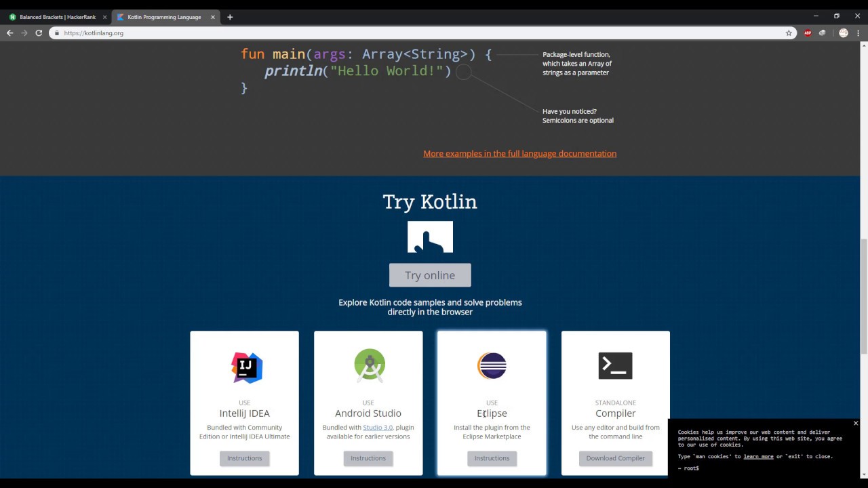Click the 'Package-level function' annotation text

(x=577, y=64)
